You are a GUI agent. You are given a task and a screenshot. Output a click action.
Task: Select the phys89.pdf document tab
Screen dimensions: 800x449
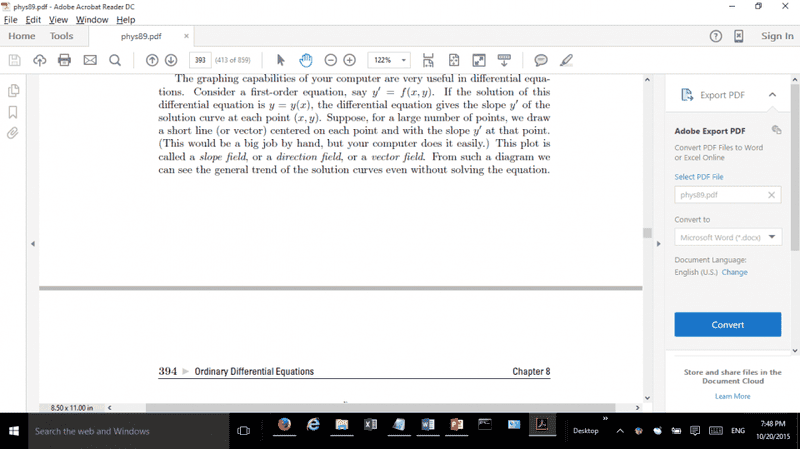click(141, 36)
